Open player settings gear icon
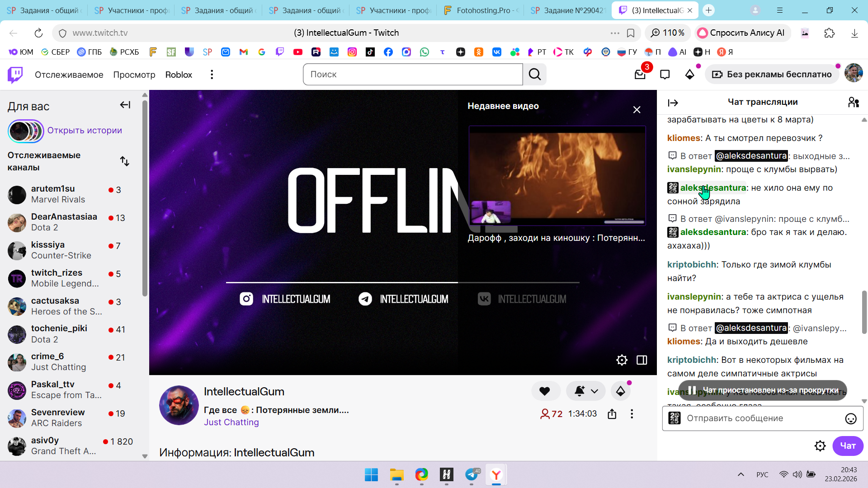The height and width of the screenshot is (488, 868). tap(622, 360)
